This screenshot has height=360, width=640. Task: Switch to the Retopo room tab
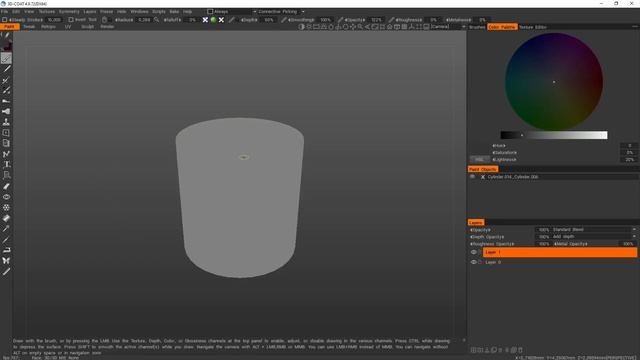tap(48, 27)
